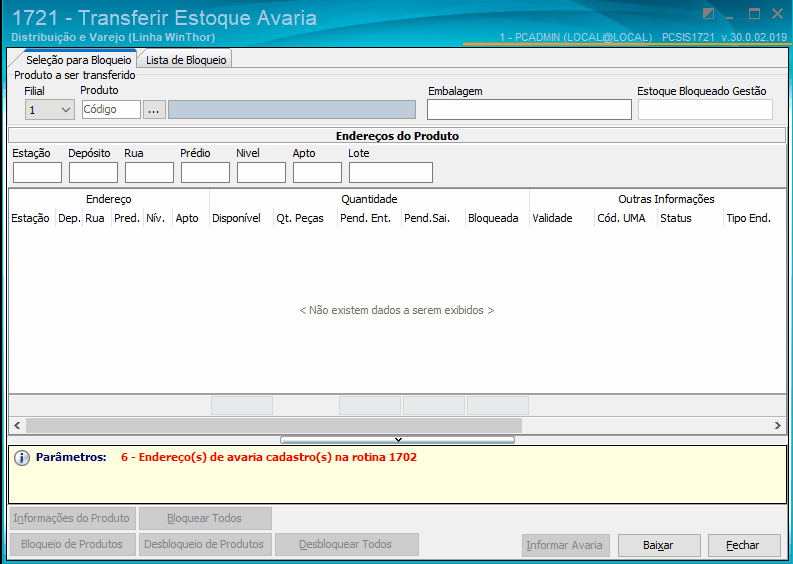This screenshot has width=793, height=564.
Task: Sort by the Validade column header
Action: (x=561, y=218)
